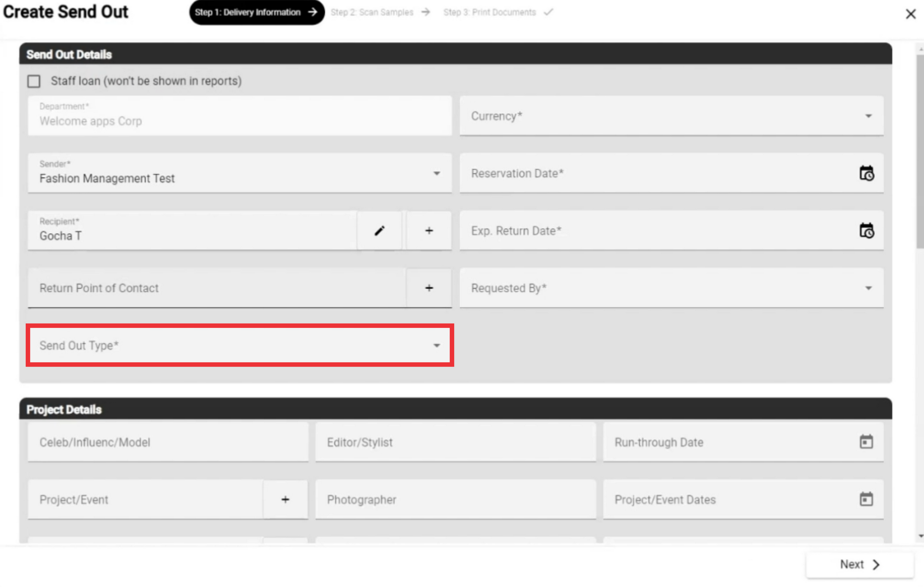Focus the Editor/Stylist field
Image resolution: width=924 pixels, height=587 pixels.
[x=455, y=442]
